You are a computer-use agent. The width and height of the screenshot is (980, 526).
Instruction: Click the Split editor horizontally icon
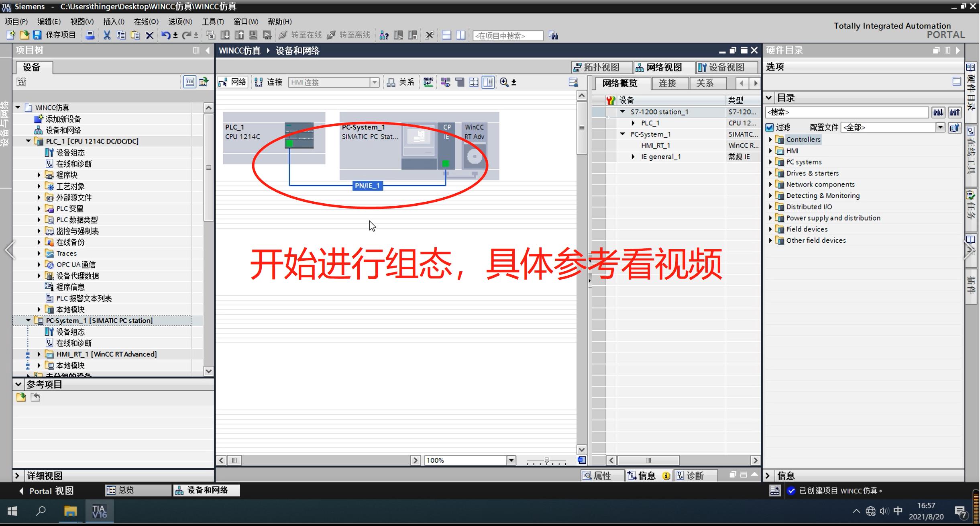(x=446, y=35)
